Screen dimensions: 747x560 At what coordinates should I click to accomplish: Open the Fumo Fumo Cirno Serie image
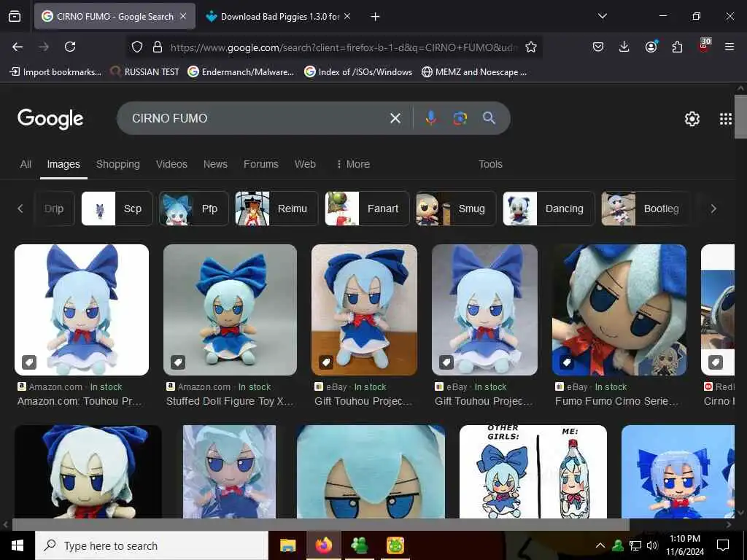click(619, 309)
